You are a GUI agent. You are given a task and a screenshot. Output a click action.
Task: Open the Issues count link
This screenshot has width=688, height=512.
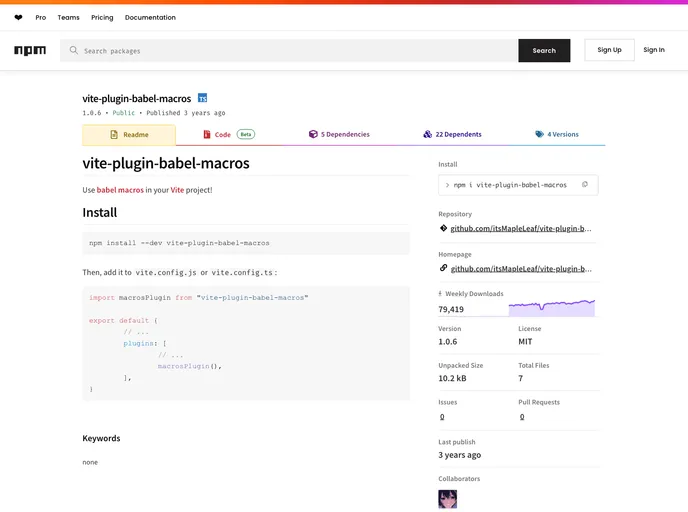point(442,417)
